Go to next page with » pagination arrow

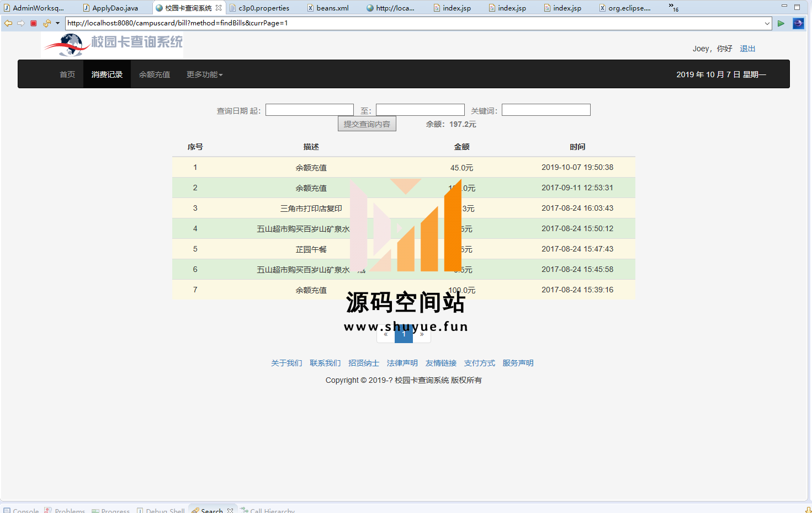click(x=422, y=334)
